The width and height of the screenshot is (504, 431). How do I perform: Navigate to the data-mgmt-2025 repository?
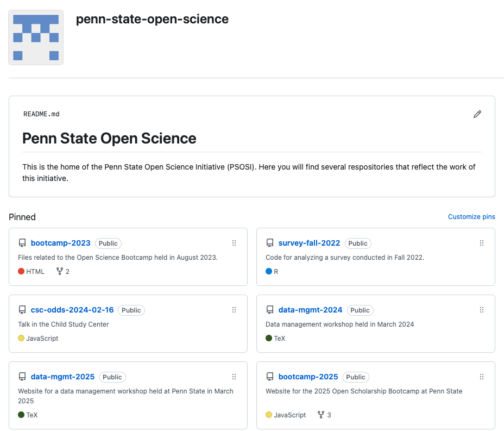tap(62, 377)
